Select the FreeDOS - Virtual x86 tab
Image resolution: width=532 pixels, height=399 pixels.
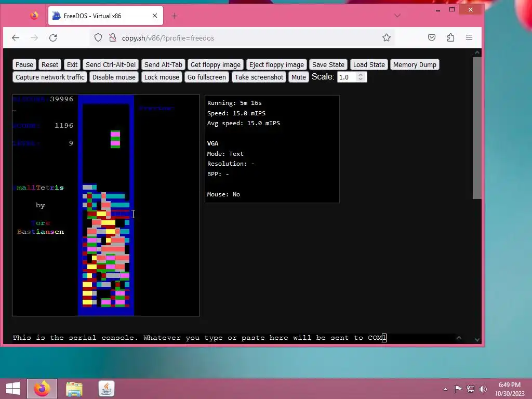(105, 16)
